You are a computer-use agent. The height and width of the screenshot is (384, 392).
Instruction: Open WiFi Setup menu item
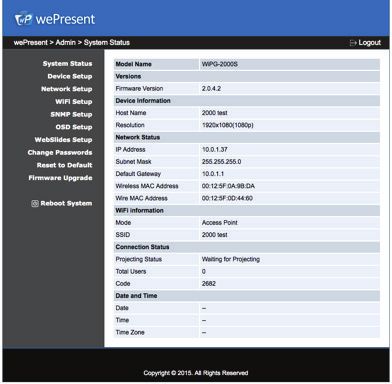[x=74, y=102]
